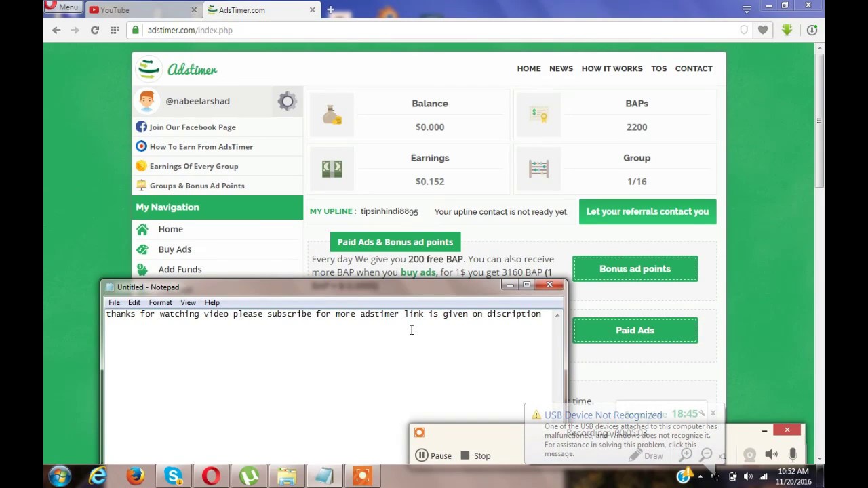This screenshot has height=488, width=868.
Task: Open Skype from the taskbar
Action: click(x=174, y=476)
